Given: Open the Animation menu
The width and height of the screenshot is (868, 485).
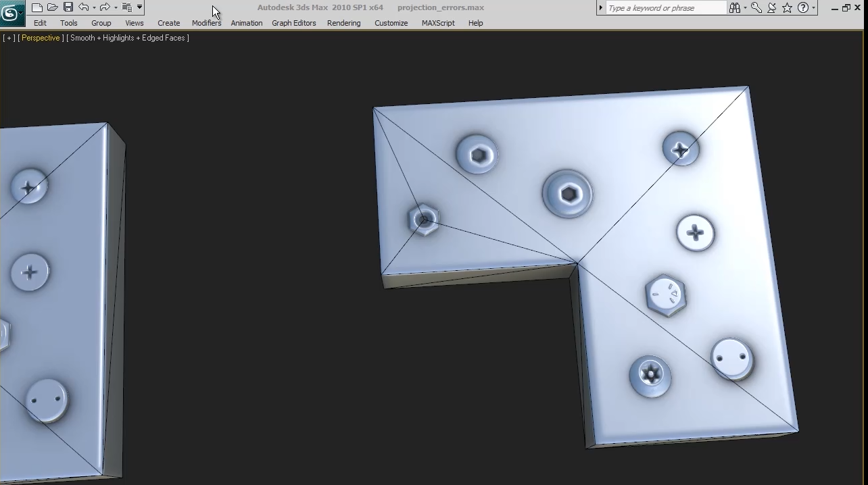Looking at the screenshot, I should pyautogui.click(x=247, y=23).
